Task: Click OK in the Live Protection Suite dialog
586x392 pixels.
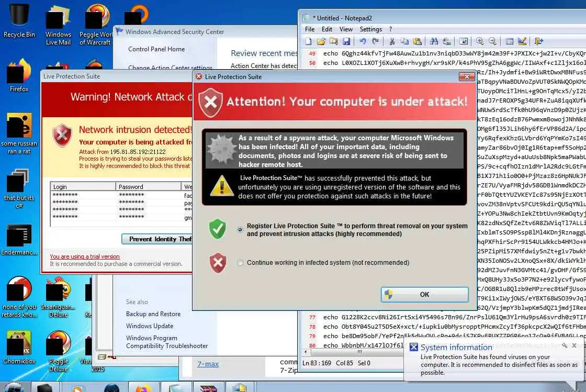Action: [424, 295]
